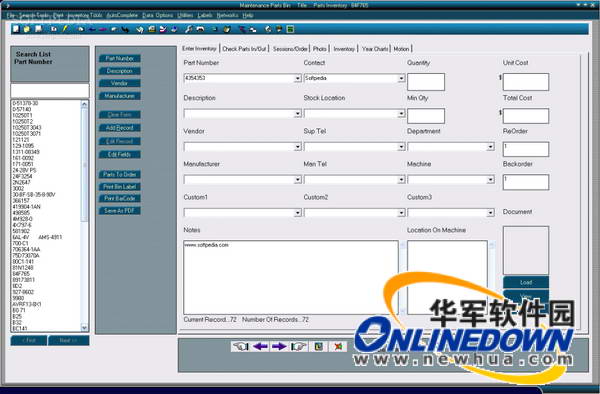Click the yellow open folder toolbar icon

tap(27, 29)
